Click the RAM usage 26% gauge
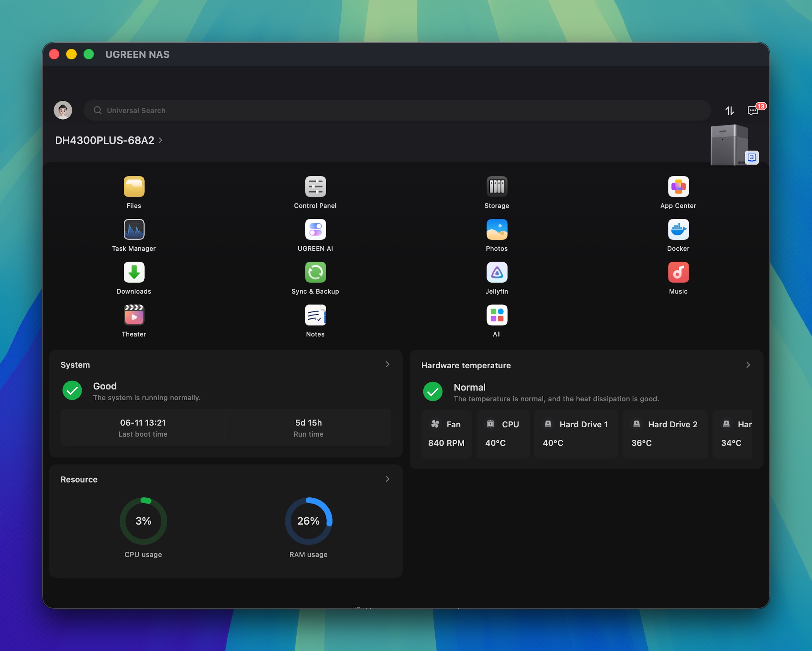Image resolution: width=812 pixels, height=651 pixels. (x=309, y=521)
